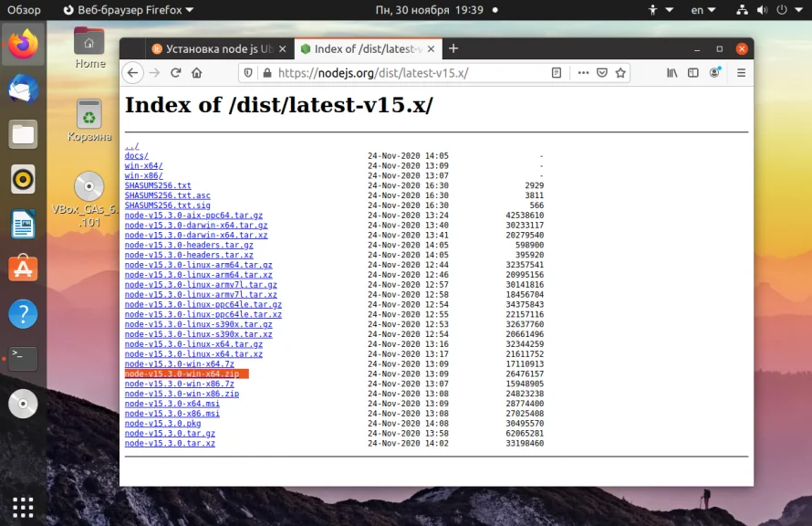Open the 'Веб-браузер Firefox' app menu

coord(128,10)
